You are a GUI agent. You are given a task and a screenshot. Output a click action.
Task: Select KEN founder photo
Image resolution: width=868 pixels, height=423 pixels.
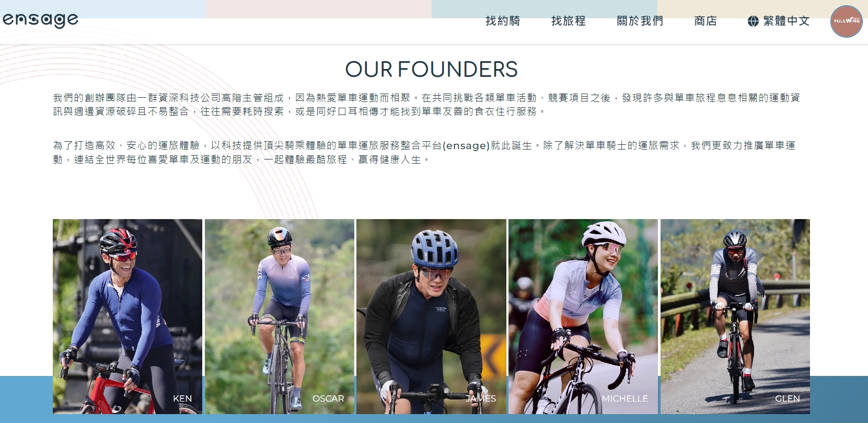[x=128, y=316]
